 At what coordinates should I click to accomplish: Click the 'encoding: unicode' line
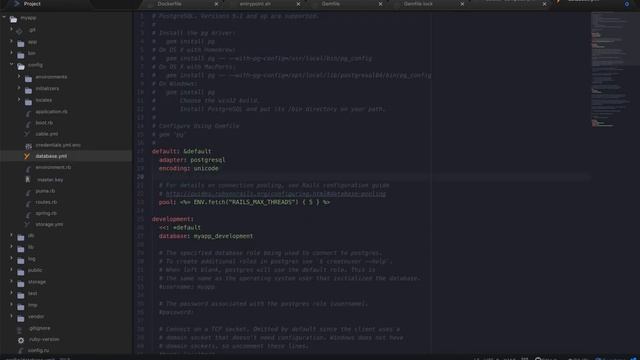(189, 169)
